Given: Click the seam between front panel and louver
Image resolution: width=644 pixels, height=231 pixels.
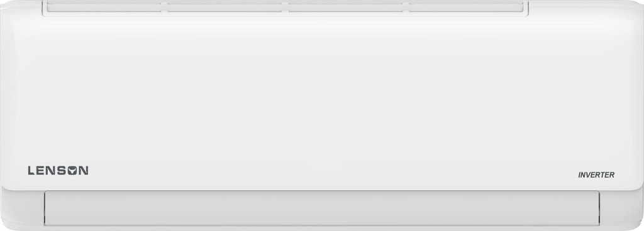Looking at the screenshot, I should pyautogui.click(x=321, y=190).
